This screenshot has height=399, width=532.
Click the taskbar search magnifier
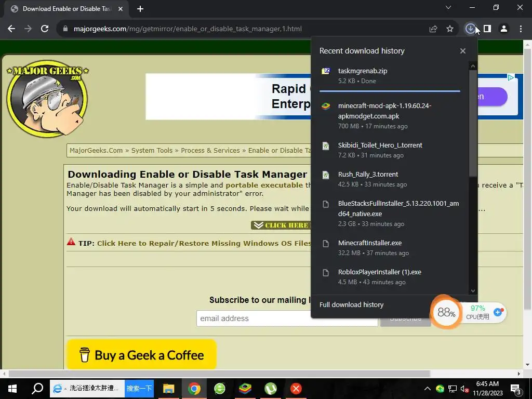click(x=37, y=389)
